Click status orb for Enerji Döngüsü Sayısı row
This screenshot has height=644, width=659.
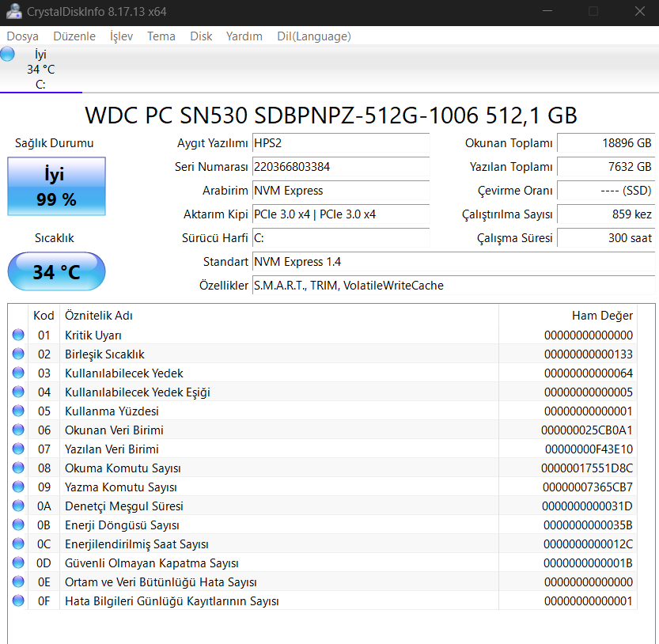click(18, 525)
